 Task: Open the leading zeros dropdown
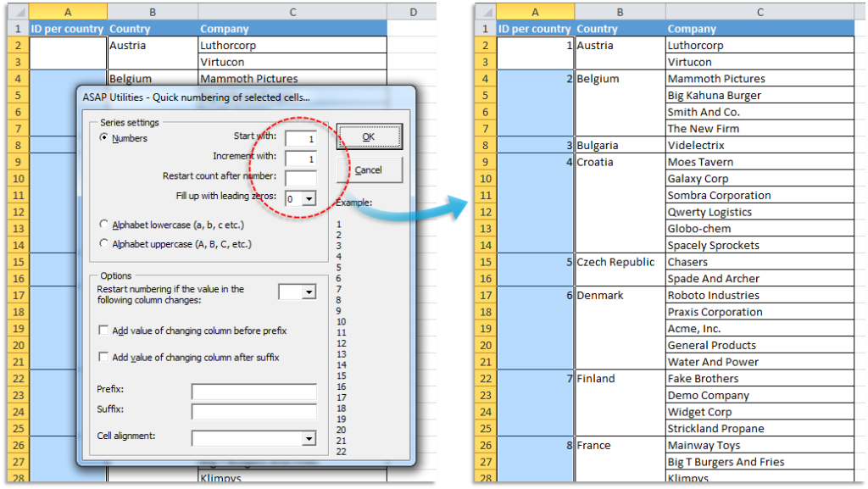[x=309, y=199]
